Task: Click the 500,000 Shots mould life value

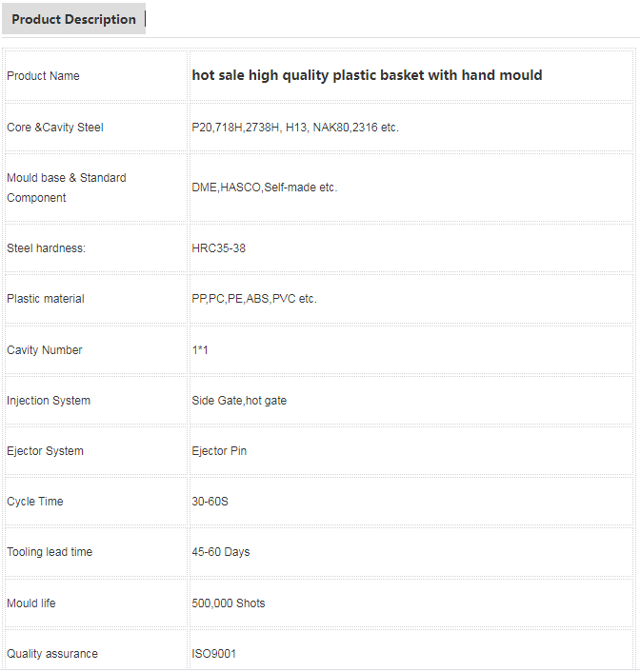Action: click(229, 603)
